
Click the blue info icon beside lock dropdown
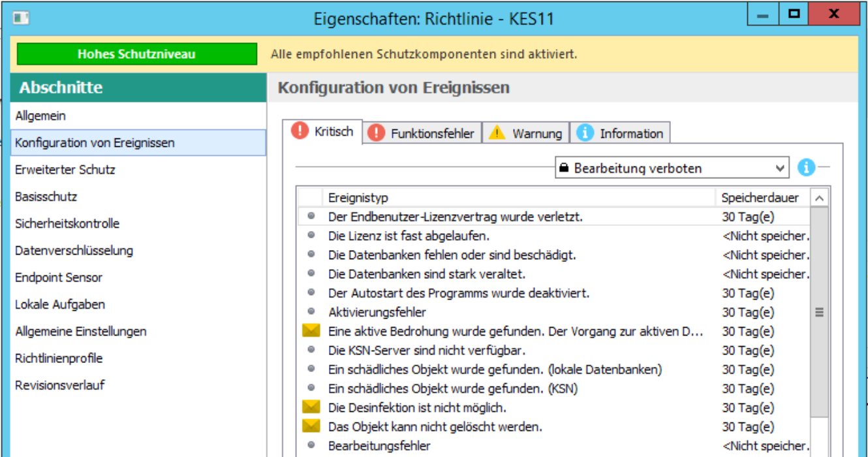pyautogui.click(x=806, y=168)
